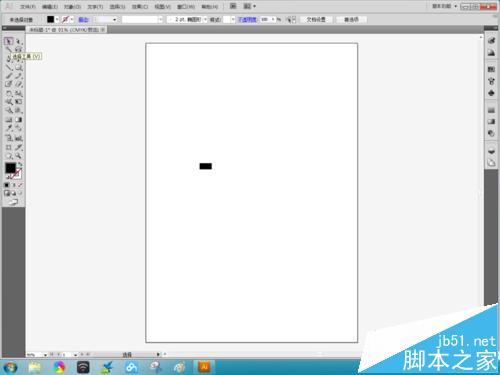Select the Pencil tool
This screenshot has height=375, width=500.
(19, 76)
